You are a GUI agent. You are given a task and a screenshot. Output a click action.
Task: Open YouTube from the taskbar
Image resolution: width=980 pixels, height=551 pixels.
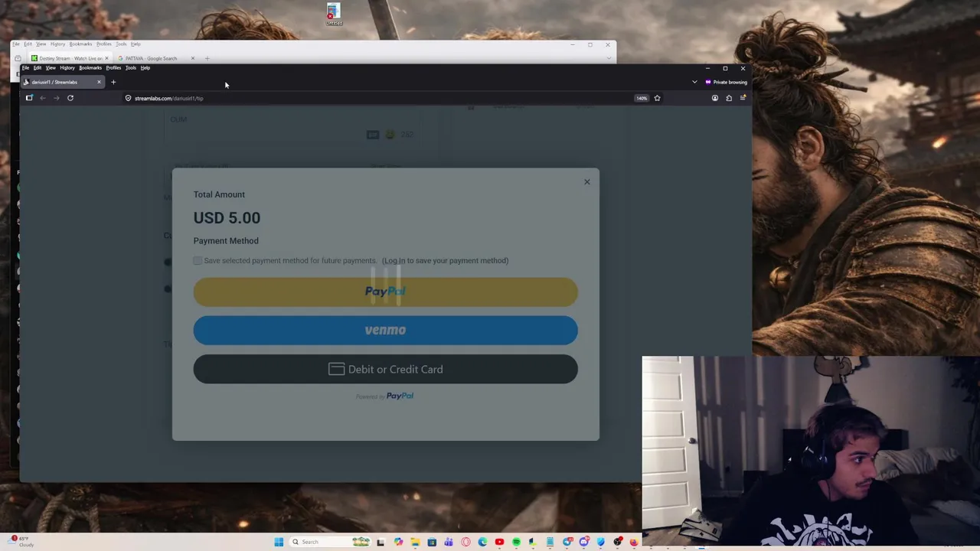point(499,542)
